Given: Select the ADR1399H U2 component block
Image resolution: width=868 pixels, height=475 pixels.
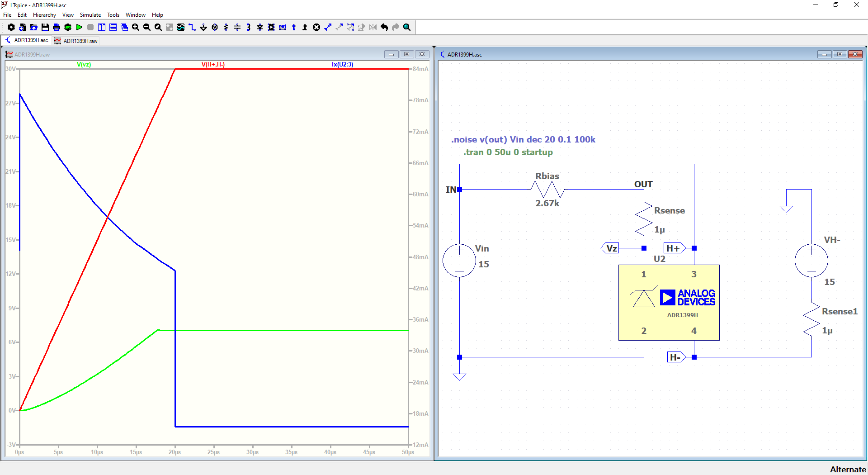Looking at the screenshot, I should point(669,303).
